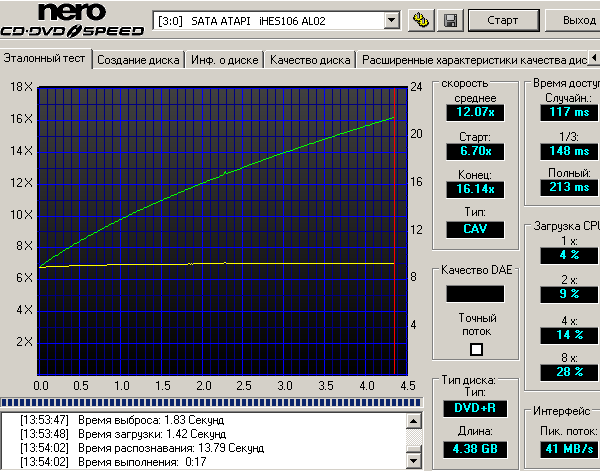Image resolution: width=600 pixels, height=471 pixels.
Task: Select CPU load 4x value 14 %
Action: click(x=569, y=335)
